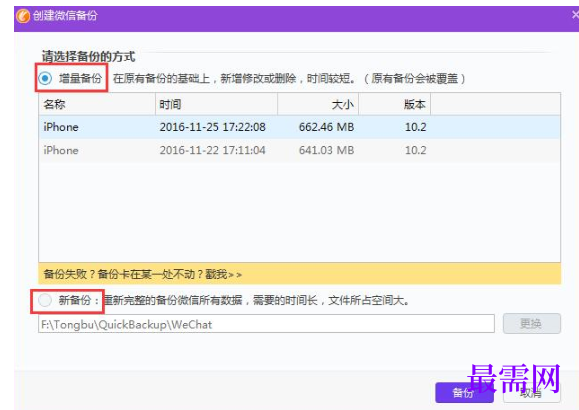
Task: Sort by the 时间 column header
Action: pyautogui.click(x=216, y=104)
